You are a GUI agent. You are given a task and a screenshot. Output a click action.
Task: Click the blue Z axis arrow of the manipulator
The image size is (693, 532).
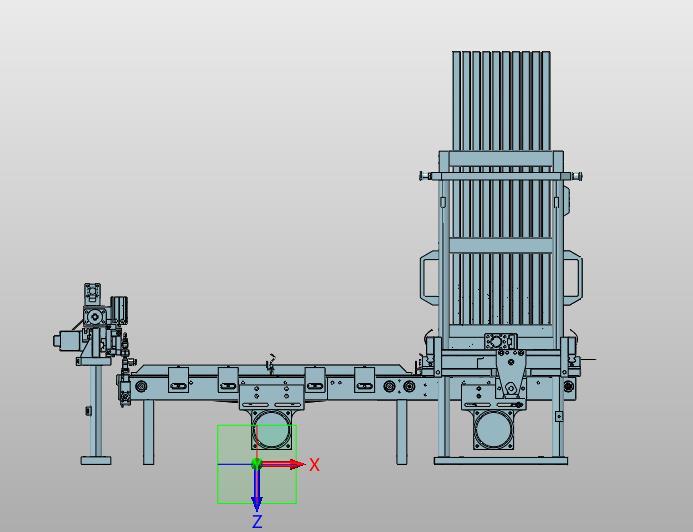257,488
